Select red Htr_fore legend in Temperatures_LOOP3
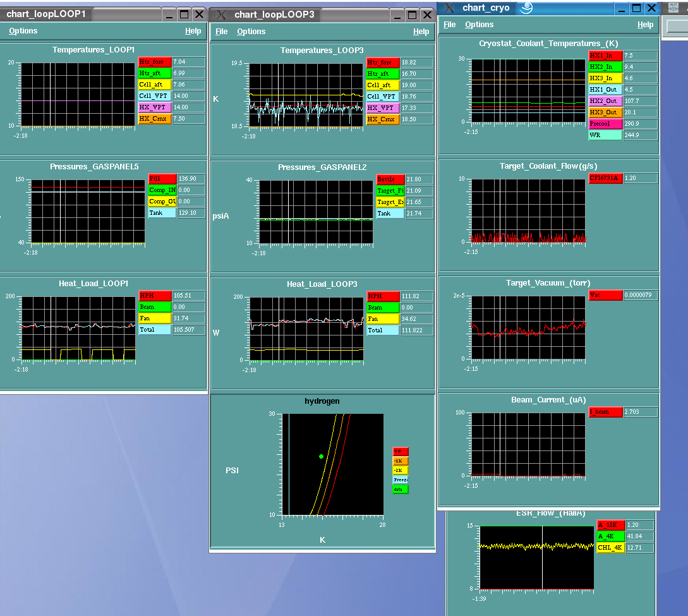688x616 pixels. (x=383, y=63)
